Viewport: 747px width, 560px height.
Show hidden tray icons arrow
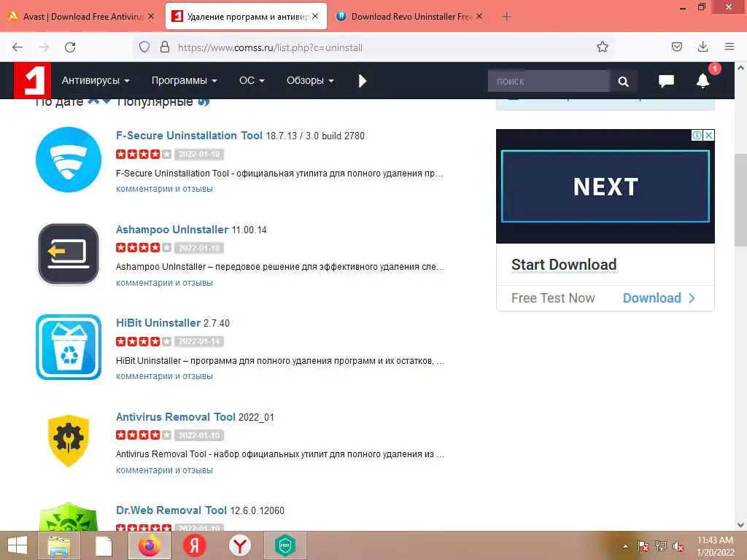click(x=625, y=547)
